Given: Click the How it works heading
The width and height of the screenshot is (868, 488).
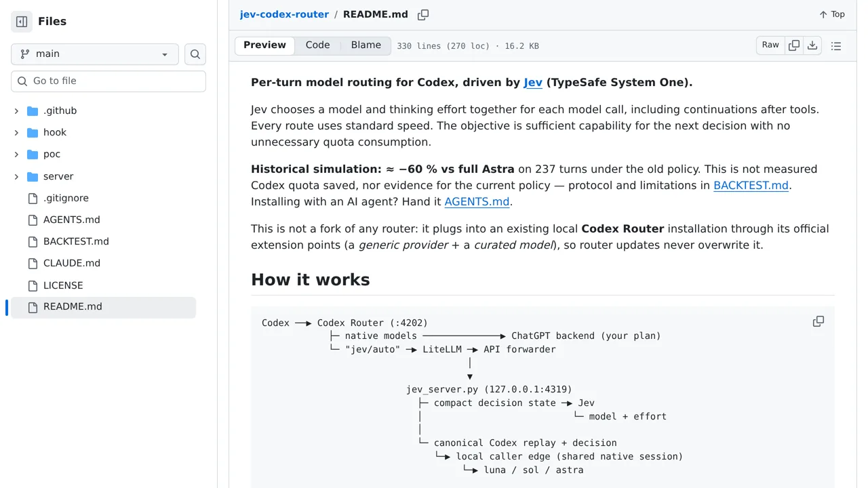Looking at the screenshot, I should [x=311, y=280].
